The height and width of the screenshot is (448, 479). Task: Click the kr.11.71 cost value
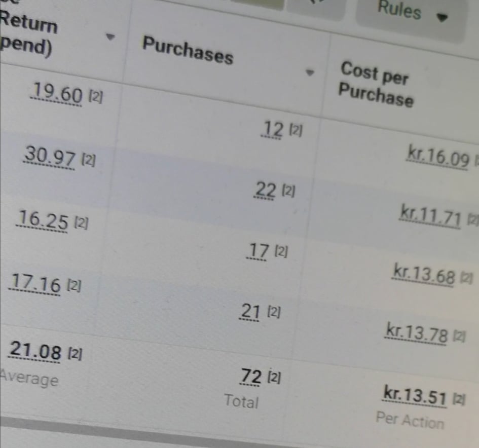[x=430, y=216]
